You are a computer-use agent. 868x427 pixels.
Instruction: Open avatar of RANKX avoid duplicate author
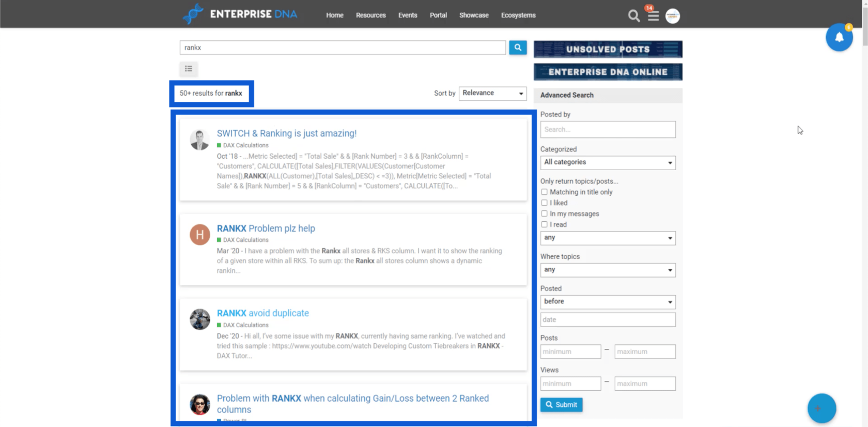pyautogui.click(x=199, y=319)
